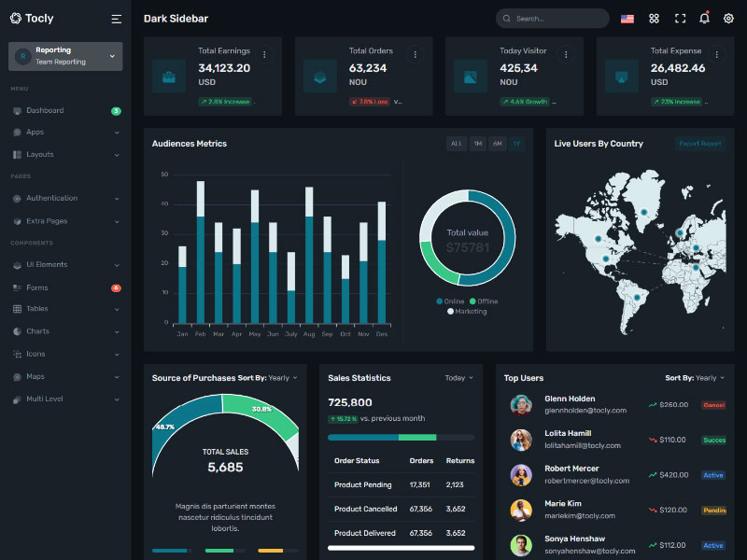Click into the Search input field

click(x=557, y=19)
